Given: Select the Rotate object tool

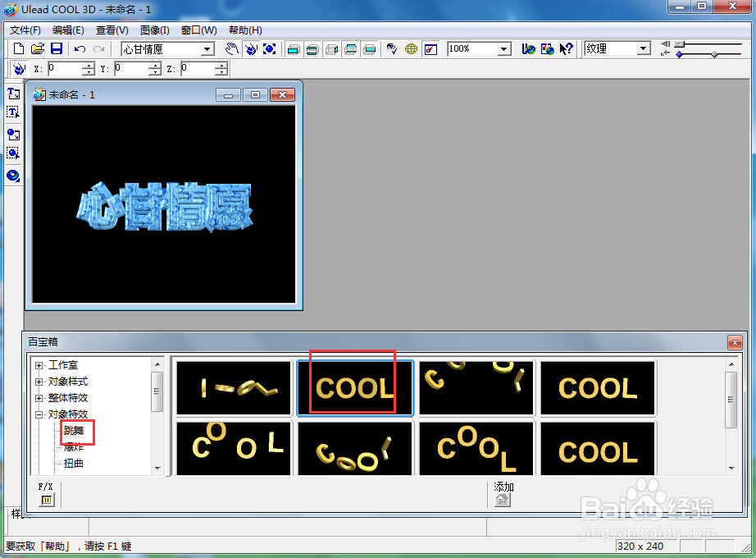Looking at the screenshot, I should point(251,48).
